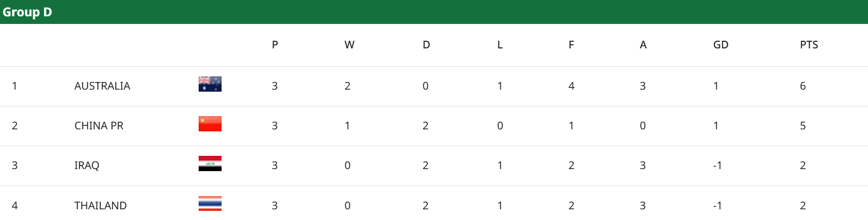This screenshot has width=868, height=220.
Task: Click the P (played) column header
Action: click(x=275, y=45)
